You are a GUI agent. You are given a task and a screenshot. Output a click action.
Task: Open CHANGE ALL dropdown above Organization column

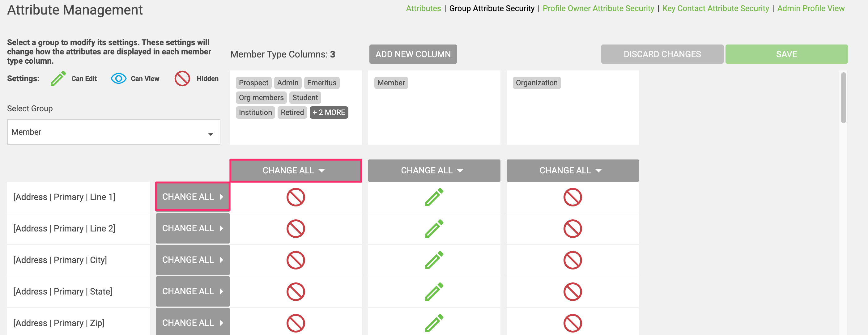click(572, 171)
